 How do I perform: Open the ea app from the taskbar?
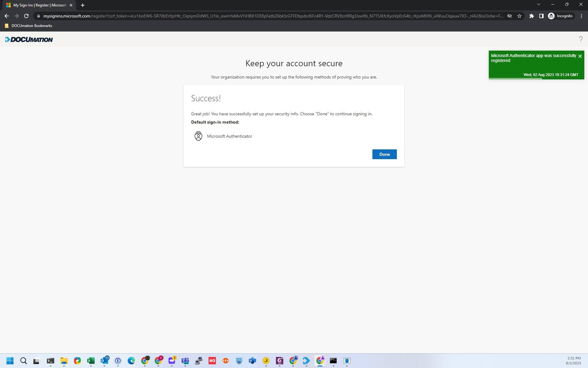[x=212, y=361]
